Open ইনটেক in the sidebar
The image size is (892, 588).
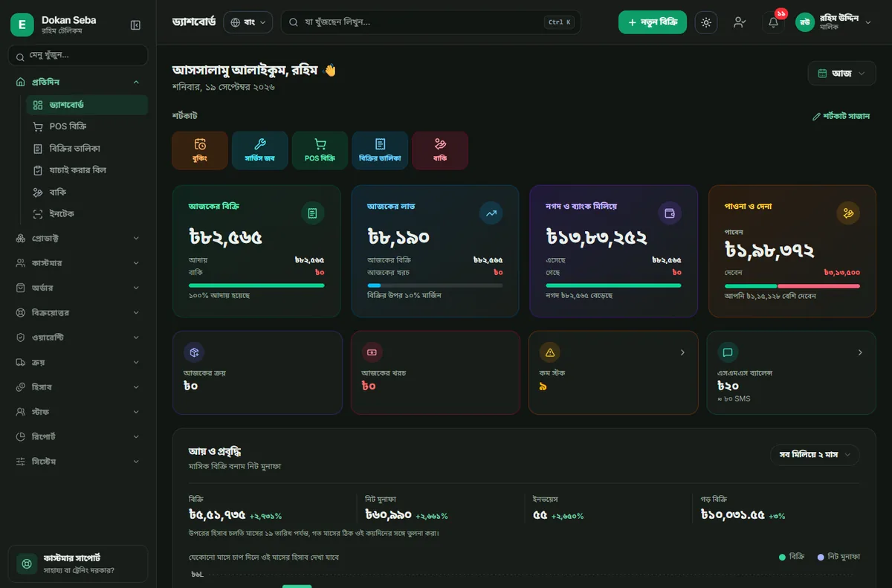87,214
